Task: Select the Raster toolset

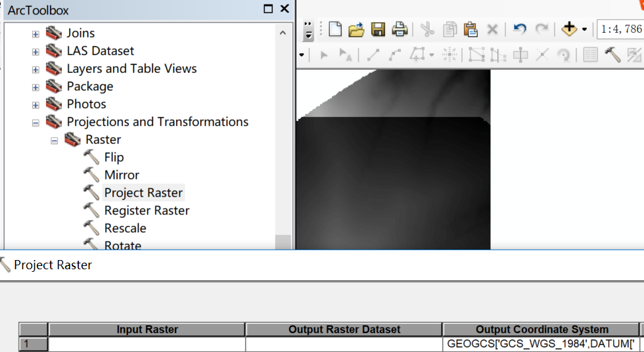Action: pyautogui.click(x=103, y=139)
